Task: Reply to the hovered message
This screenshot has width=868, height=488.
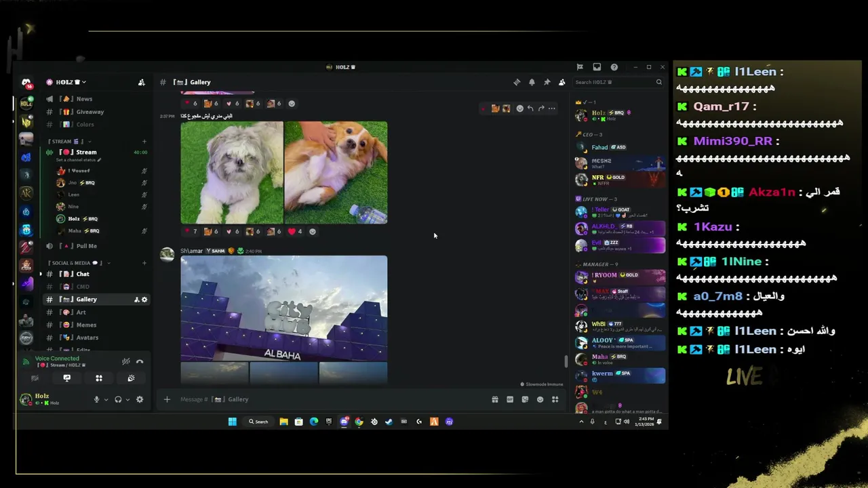Action: point(530,108)
